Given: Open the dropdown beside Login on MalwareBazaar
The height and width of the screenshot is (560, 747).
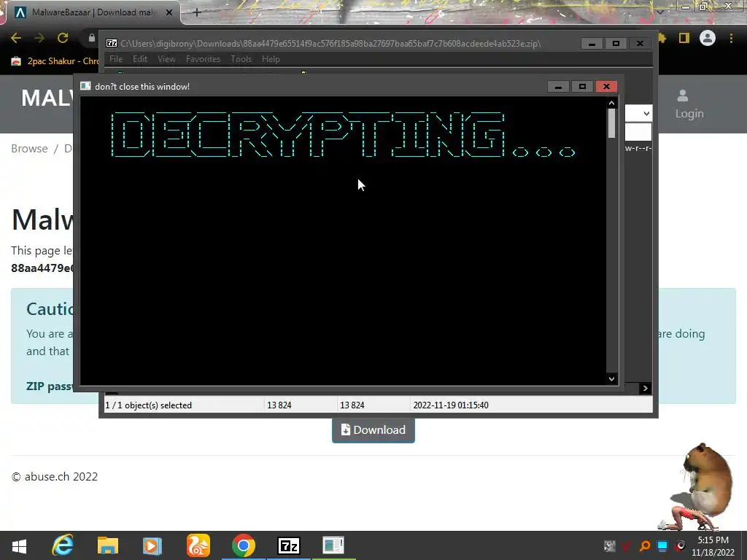Looking at the screenshot, I should (x=638, y=113).
